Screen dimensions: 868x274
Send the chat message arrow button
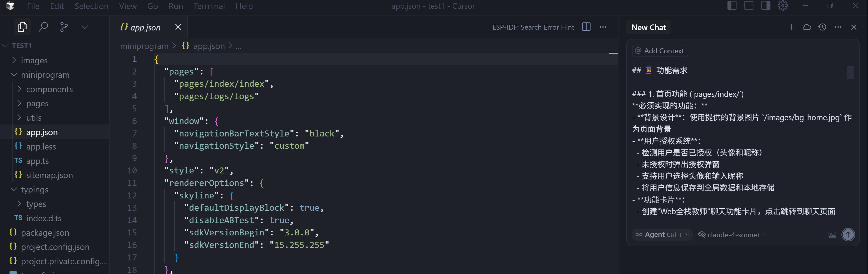(848, 235)
